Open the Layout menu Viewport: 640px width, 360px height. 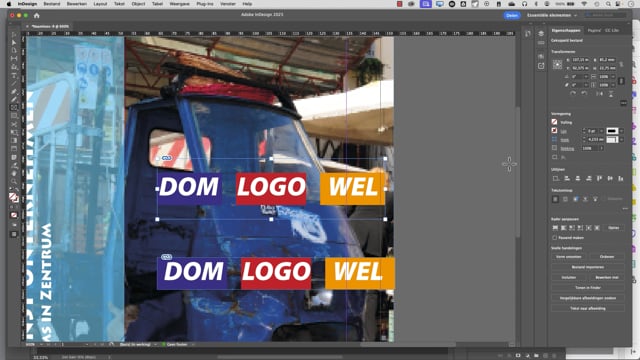coord(100,4)
